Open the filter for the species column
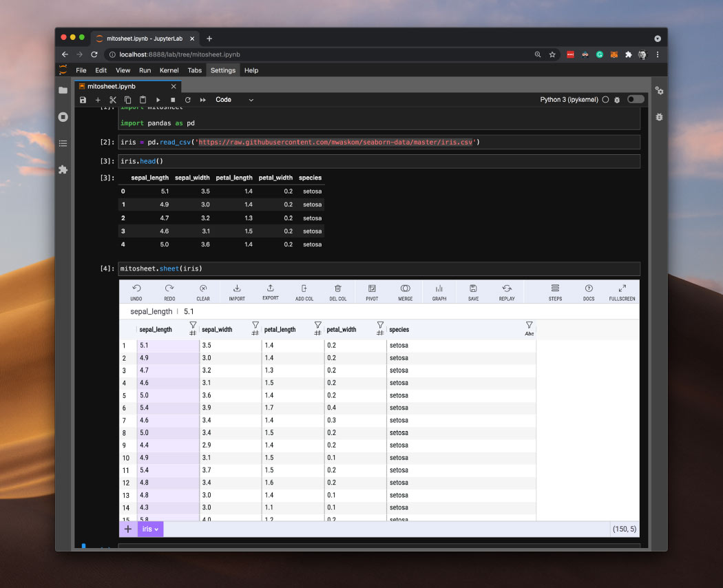723x588 pixels. point(529,326)
